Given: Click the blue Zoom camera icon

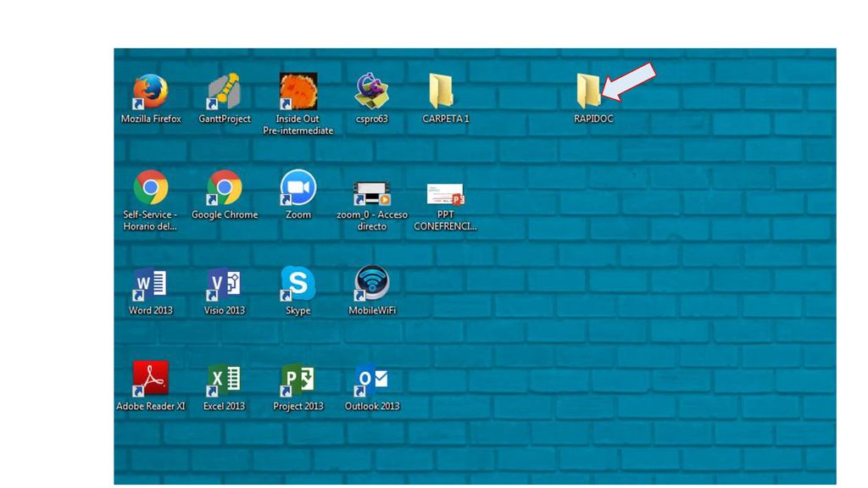Looking at the screenshot, I should click(298, 187).
